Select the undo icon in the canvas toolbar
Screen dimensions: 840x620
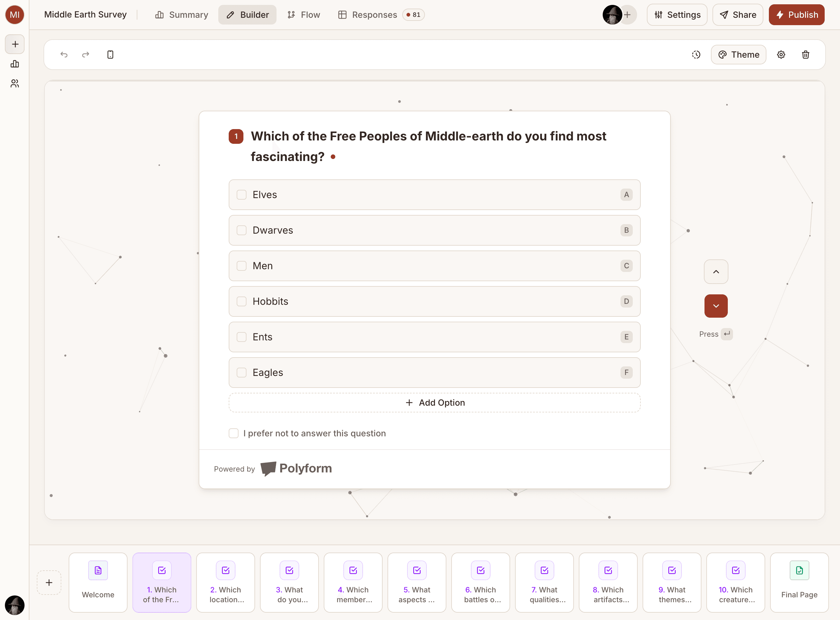[x=64, y=54]
